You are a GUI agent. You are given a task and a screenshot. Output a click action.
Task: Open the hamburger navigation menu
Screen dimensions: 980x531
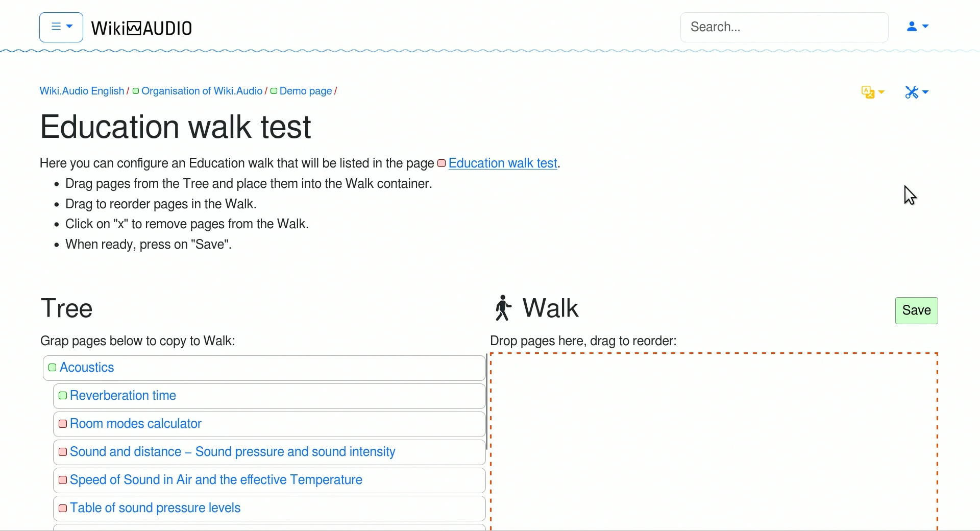coord(61,27)
